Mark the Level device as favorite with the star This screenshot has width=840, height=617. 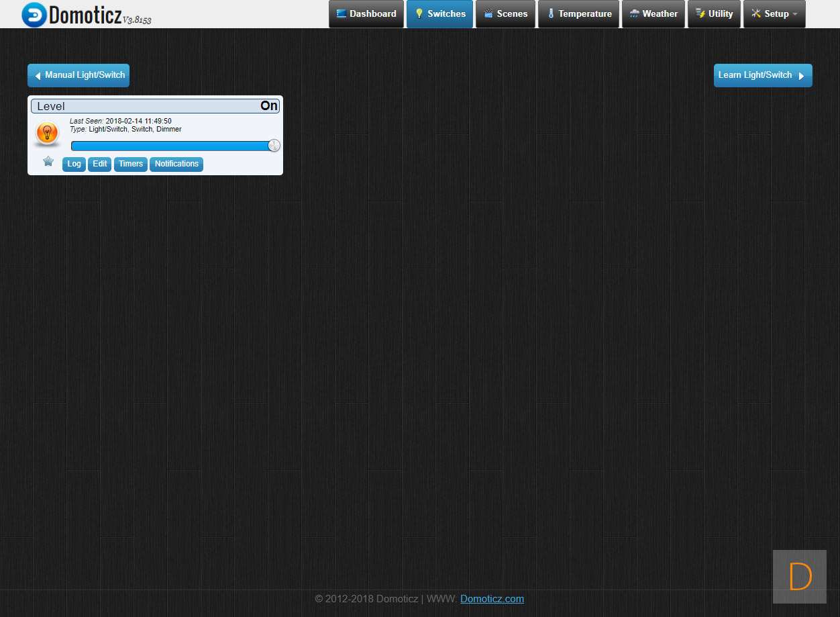(48, 161)
